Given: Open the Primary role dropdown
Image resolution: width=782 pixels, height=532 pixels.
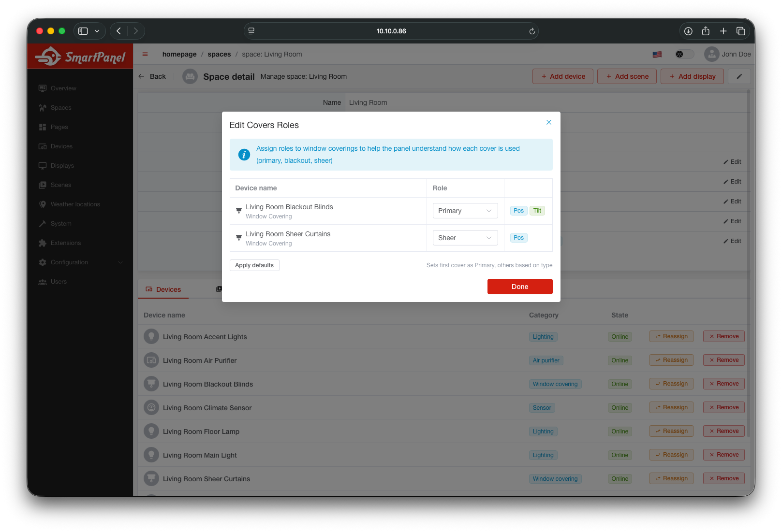Looking at the screenshot, I should 465,210.
